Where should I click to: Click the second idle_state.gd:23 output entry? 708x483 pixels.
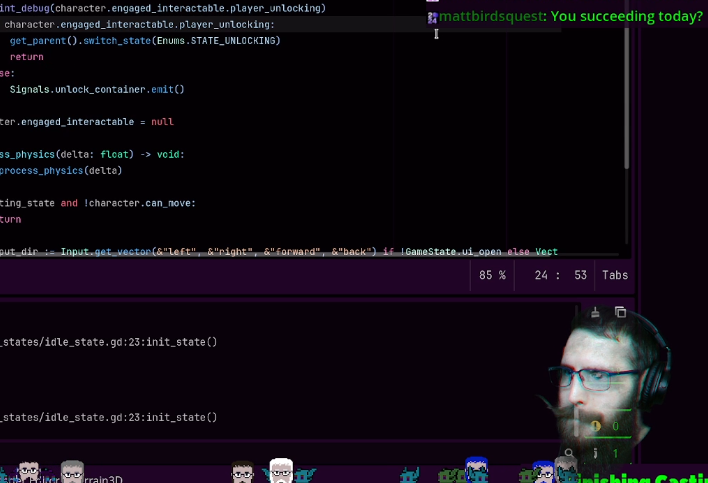(x=110, y=417)
